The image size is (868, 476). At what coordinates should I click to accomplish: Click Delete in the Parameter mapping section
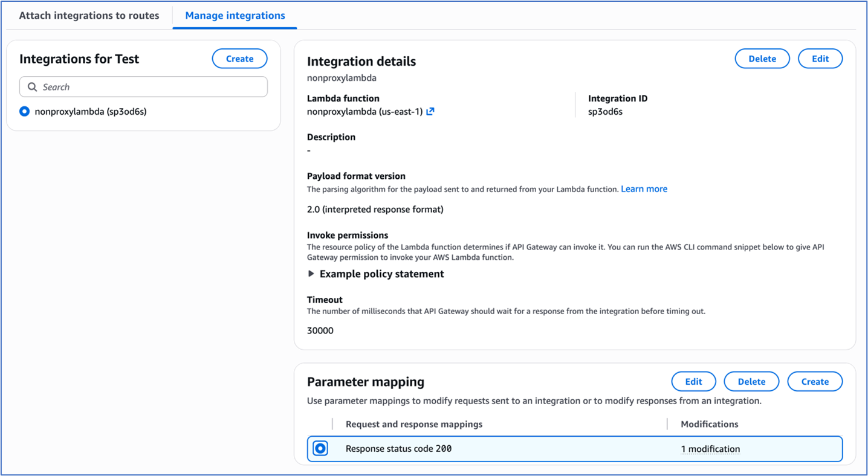[751, 381]
